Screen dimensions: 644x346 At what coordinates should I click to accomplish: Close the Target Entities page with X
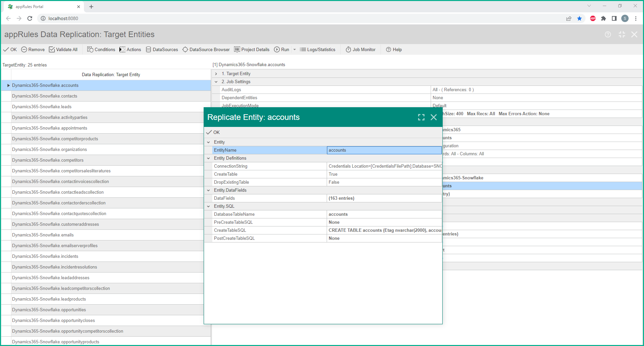click(634, 34)
